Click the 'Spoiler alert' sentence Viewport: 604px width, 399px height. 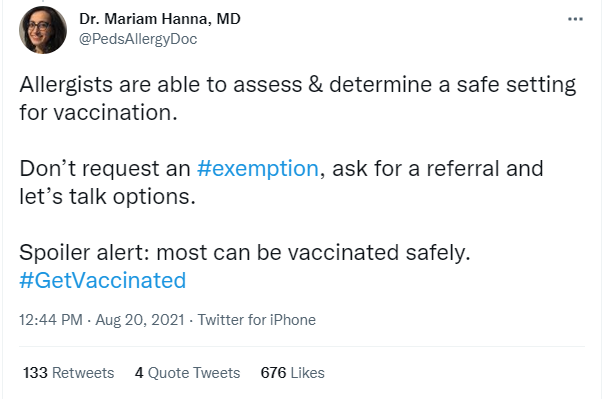point(245,253)
